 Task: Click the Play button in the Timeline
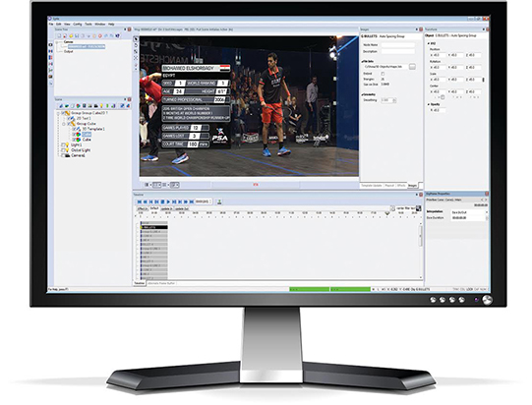tap(168, 202)
